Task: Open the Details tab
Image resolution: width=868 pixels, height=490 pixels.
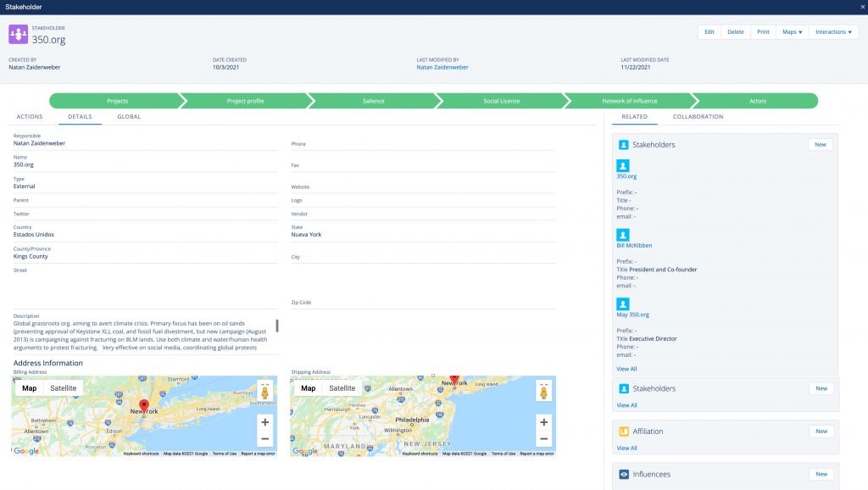Action: coord(80,117)
